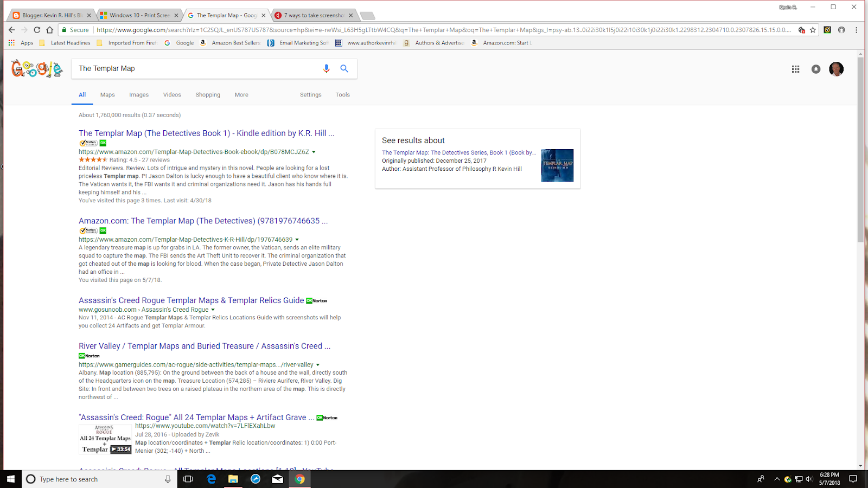This screenshot has height=488, width=868.
Task: Open the Amazon Best Sellers bookmark
Action: 230,43
